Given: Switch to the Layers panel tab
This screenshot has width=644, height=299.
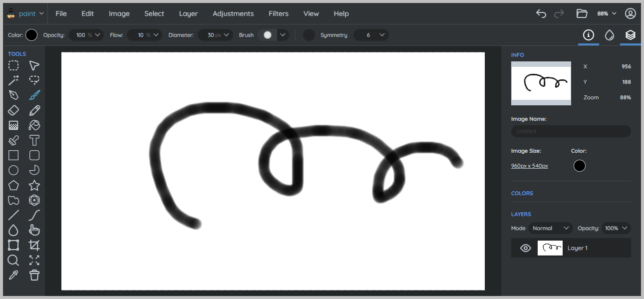Looking at the screenshot, I should (631, 35).
